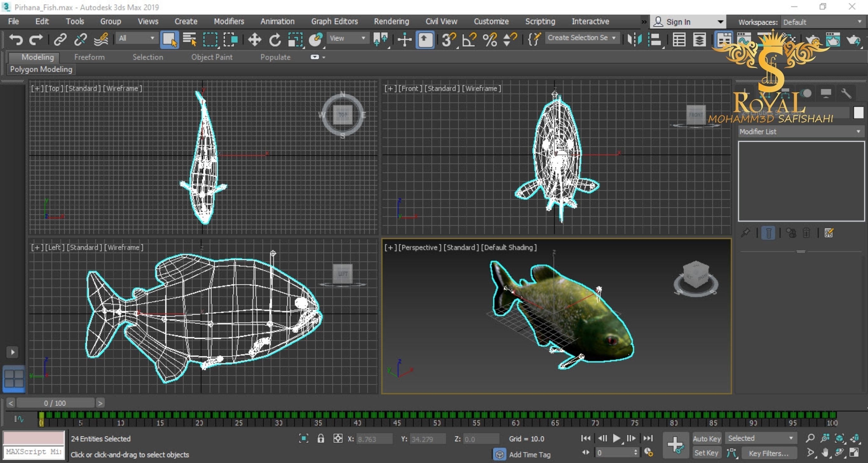The width and height of the screenshot is (868, 463).
Task: Open the Scene Explorer toggle icon
Action: tap(679, 39)
